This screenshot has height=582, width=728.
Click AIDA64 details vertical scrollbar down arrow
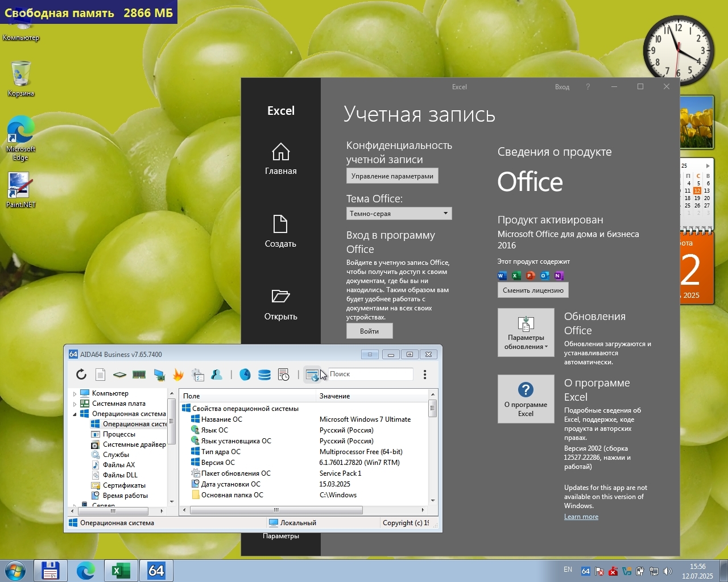[433, 501]
